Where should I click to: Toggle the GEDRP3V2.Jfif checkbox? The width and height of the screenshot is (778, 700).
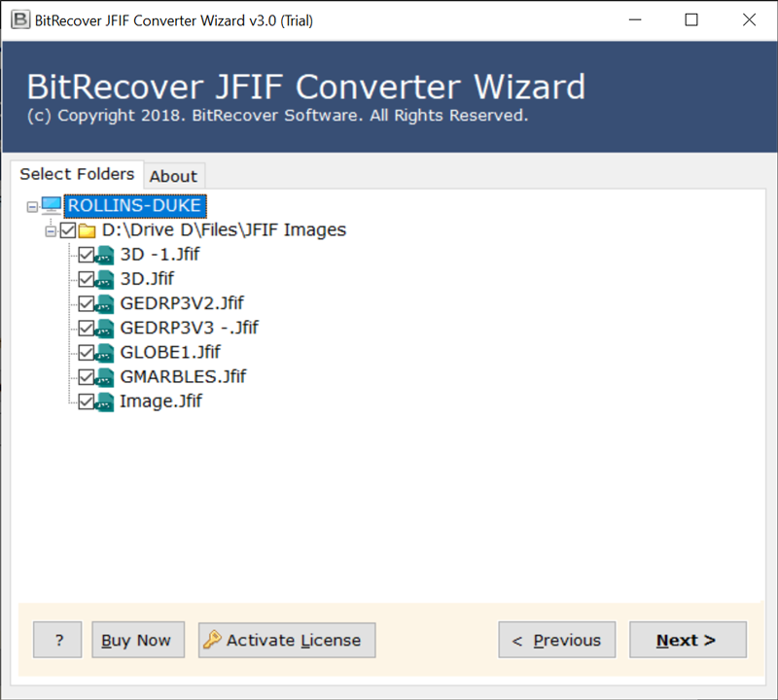[x=87, y=303]
